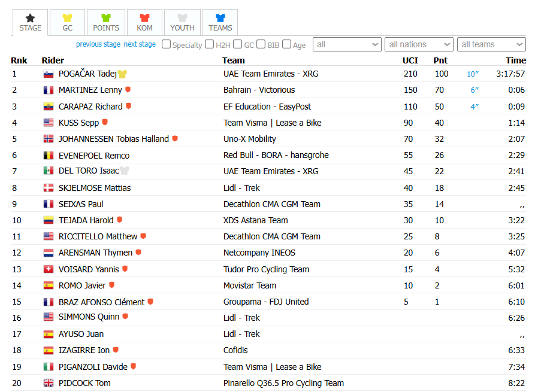Open the 'all' filter dropdown
Image resolution: width=538 pixels, height=392 pixels.
347,44
